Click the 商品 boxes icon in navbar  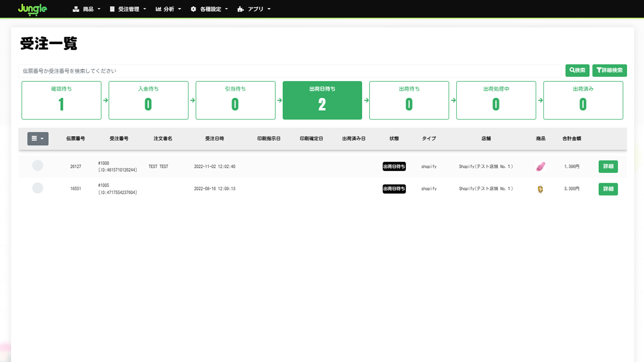click(x=76, y=9)
